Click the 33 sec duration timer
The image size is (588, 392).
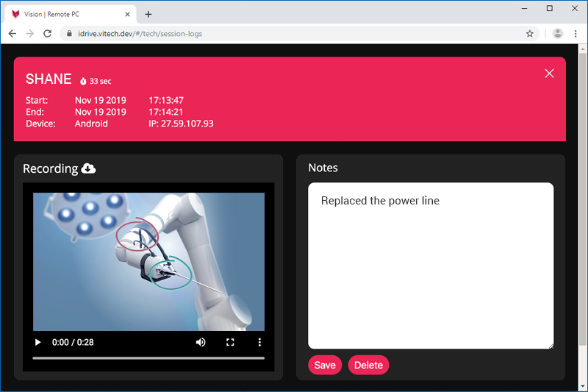click(x=96, y=81)
